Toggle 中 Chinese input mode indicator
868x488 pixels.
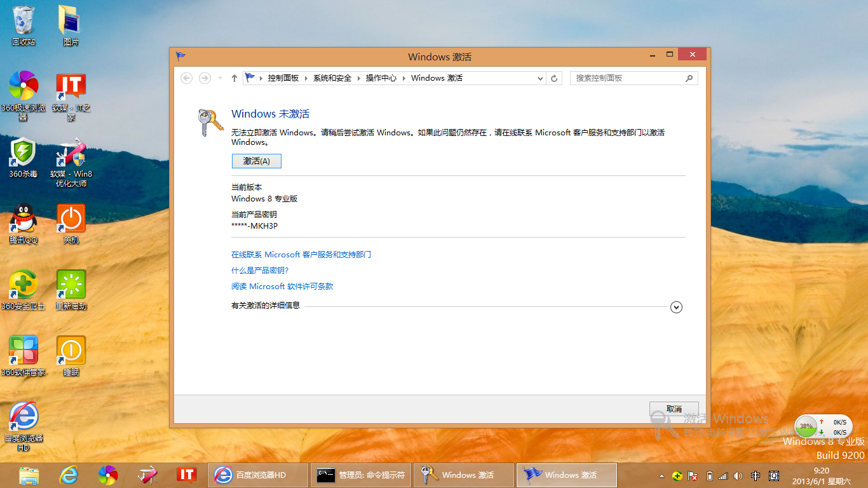coord(756,475)
